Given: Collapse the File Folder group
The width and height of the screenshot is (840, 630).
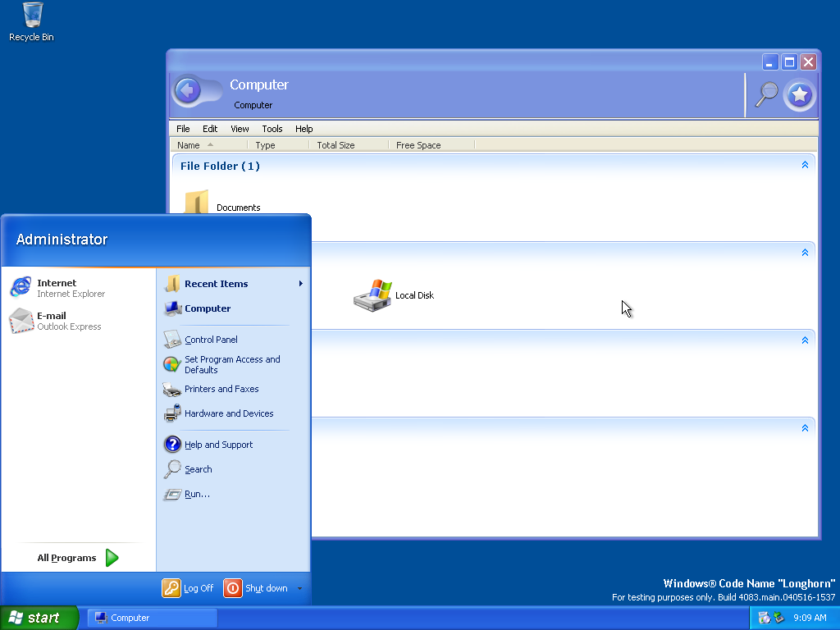Looking at the screenshot, I should pos(805,165).
